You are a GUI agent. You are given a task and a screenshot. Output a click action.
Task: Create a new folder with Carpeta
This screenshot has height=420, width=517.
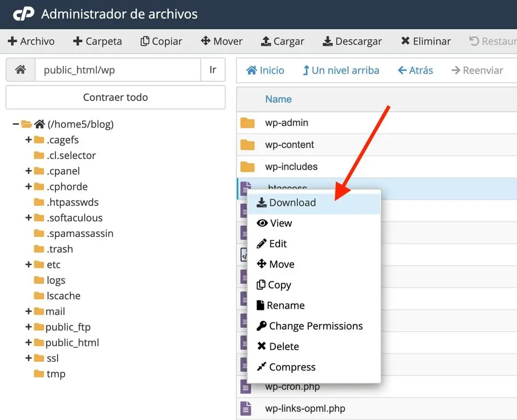(x=97, y=41)
